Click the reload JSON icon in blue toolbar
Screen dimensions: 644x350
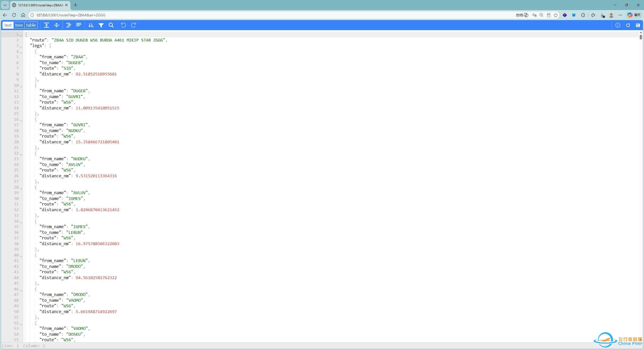point(628,25)
